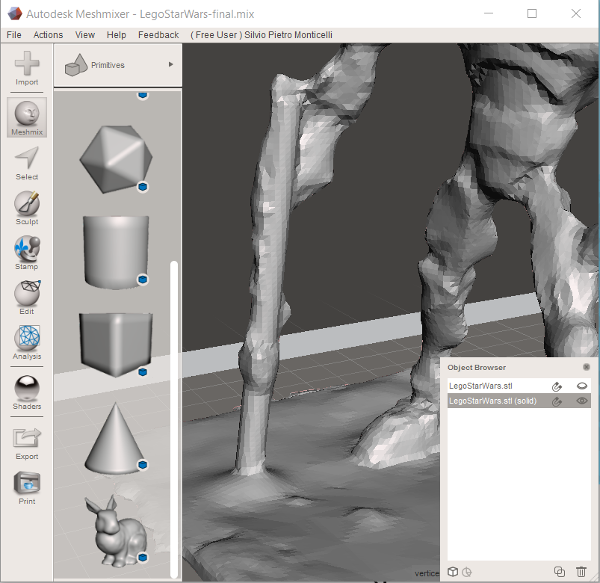Click the pie-chart icon in Object Browser footer
This screenshot has width=600, height=583.
466,572
